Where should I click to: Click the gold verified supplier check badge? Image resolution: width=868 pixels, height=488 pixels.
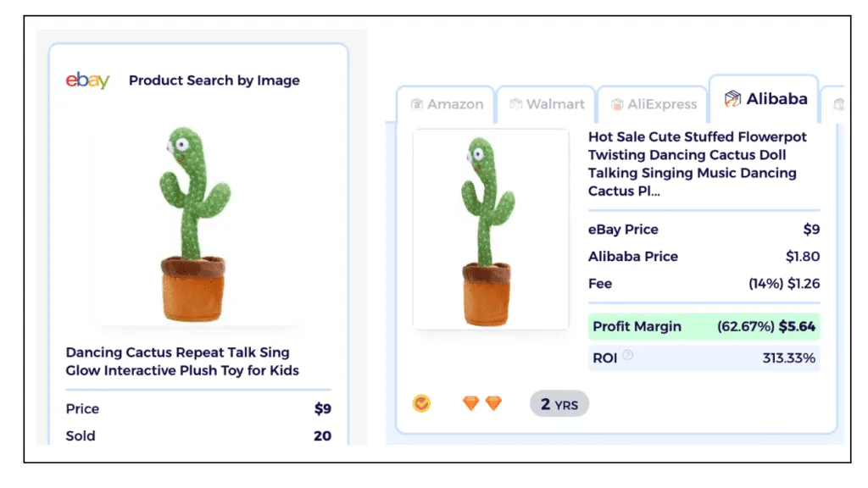pos(421,403)
